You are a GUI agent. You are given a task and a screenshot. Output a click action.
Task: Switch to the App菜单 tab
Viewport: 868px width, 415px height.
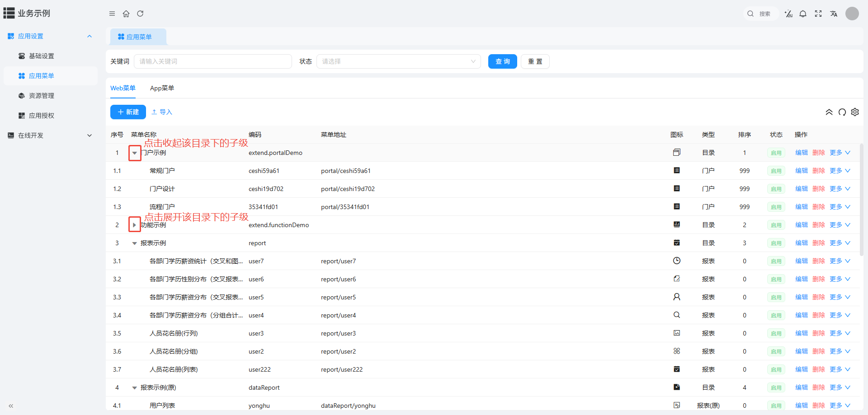(162, 88)
